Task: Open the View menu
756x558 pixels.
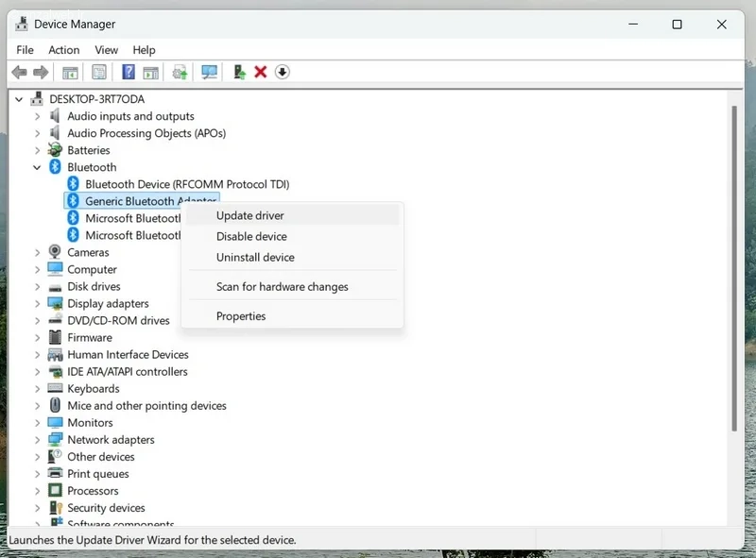Action: [106, 50]
